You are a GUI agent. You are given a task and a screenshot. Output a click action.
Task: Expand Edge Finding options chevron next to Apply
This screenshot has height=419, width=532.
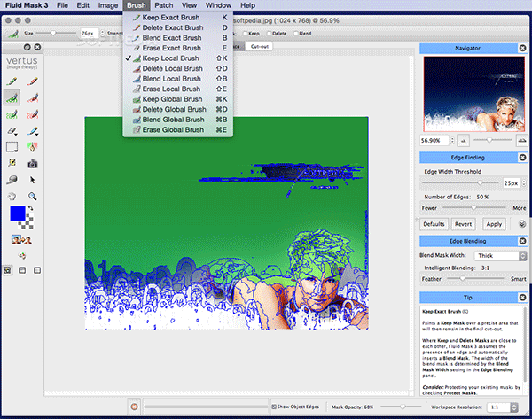(x=522, y=224)
